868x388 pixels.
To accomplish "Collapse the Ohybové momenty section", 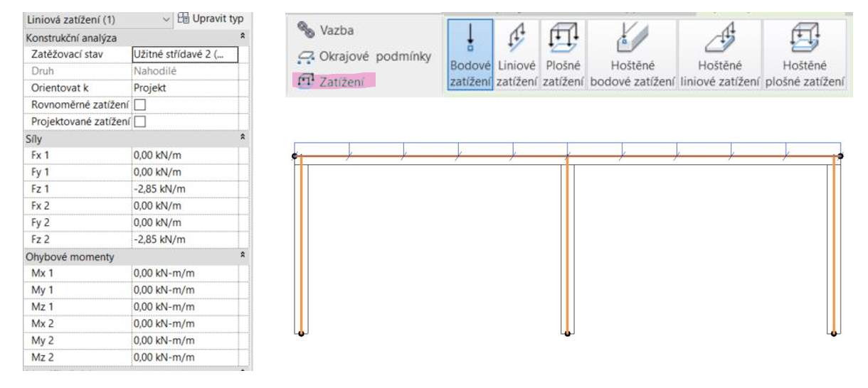I will point(243,256).
